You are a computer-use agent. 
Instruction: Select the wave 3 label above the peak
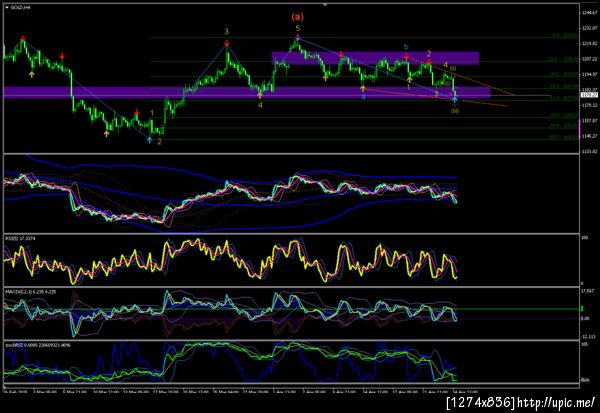pos(227,32)
